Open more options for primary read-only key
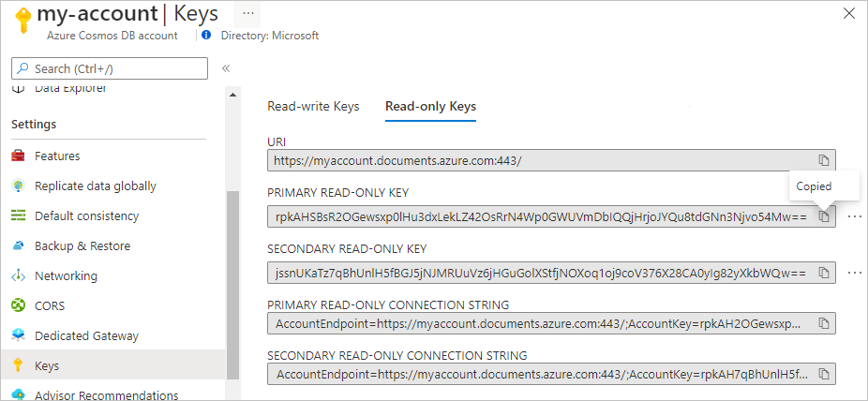Viewport: 868px width, 401px height. [854, 216]
